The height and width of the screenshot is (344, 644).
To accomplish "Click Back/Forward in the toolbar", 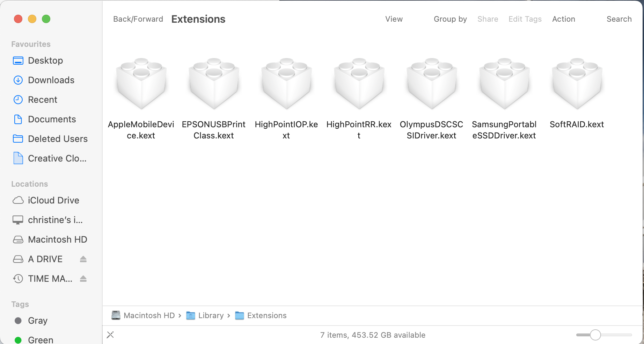I will tap(138, 19).
